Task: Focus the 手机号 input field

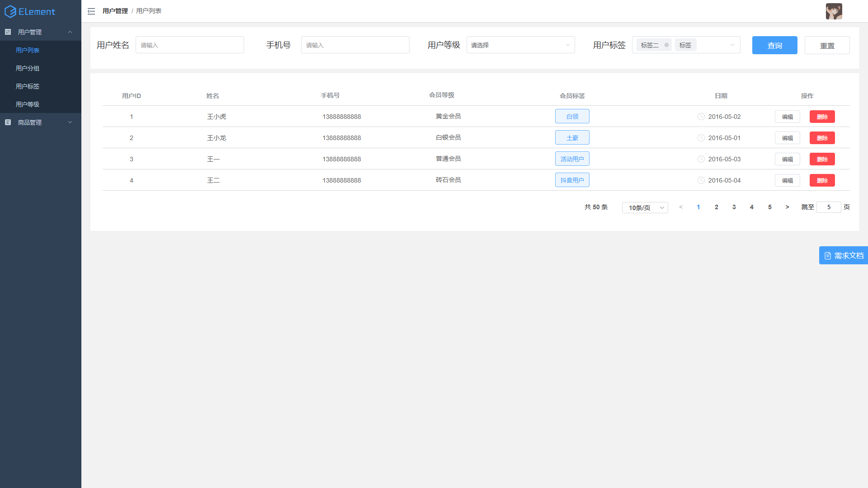Action: pyautogui.click(x=355, y=45)
